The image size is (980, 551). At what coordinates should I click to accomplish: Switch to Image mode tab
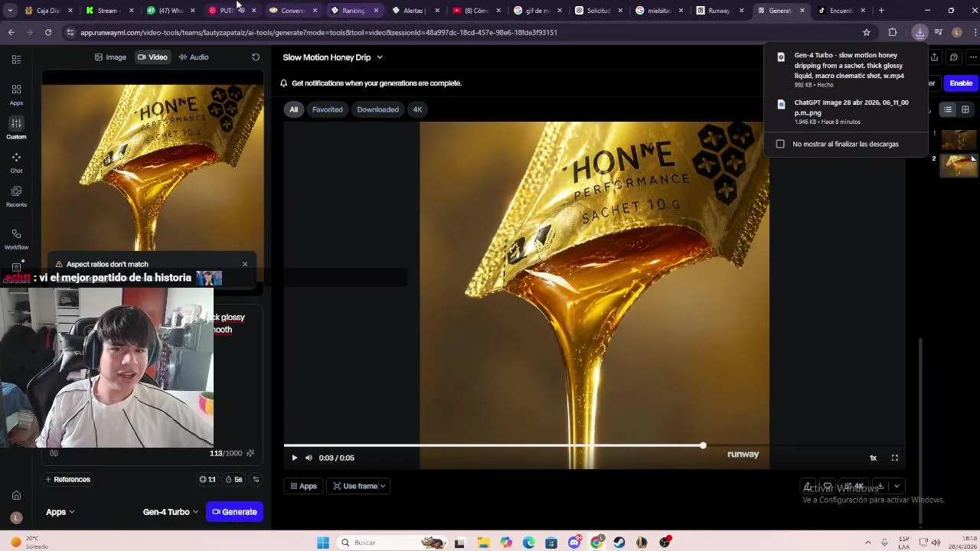pos(110,57)
